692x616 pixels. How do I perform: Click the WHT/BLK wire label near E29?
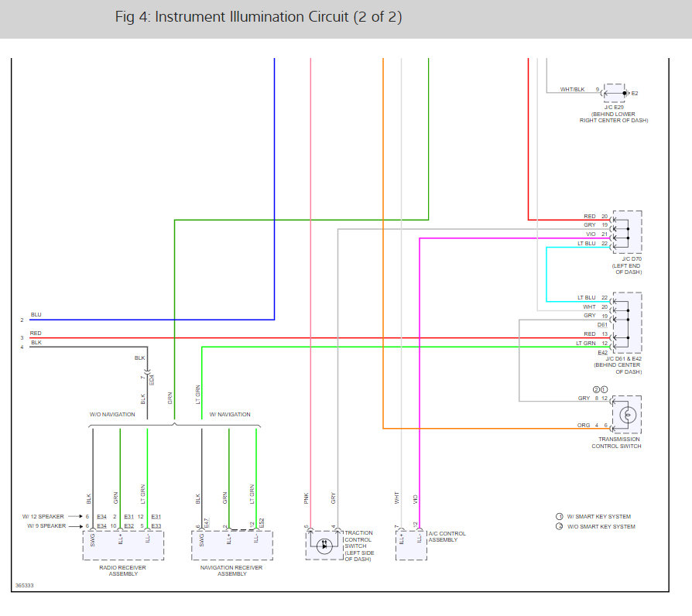(572, 89)
